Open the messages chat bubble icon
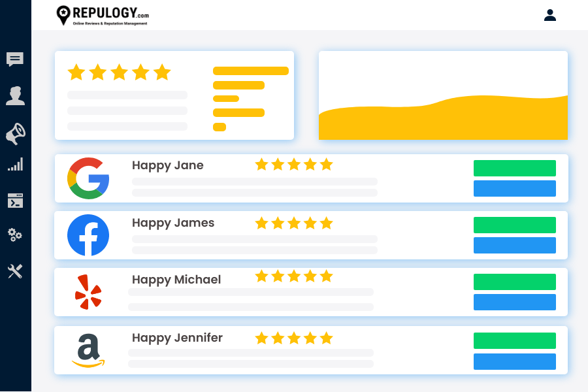 [x=15, y=59]
